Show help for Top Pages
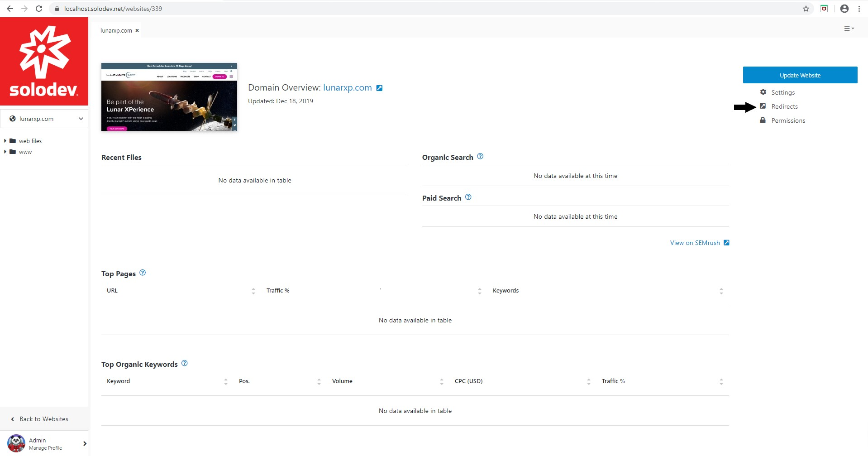868x456 pixels. [x=143, y=273]
